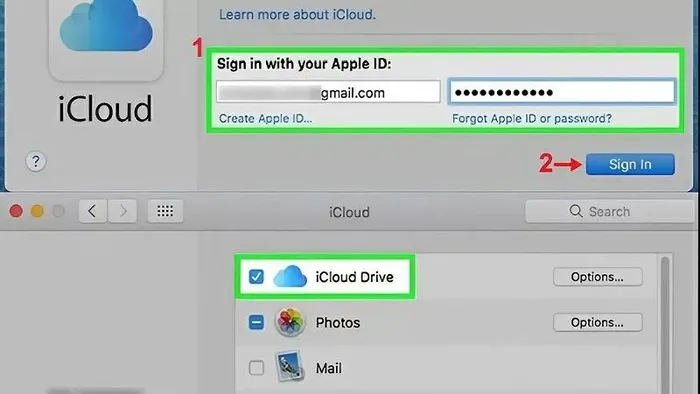Click the Photos pinwheel icon
The image size is (700, 394).
[290, 322]
